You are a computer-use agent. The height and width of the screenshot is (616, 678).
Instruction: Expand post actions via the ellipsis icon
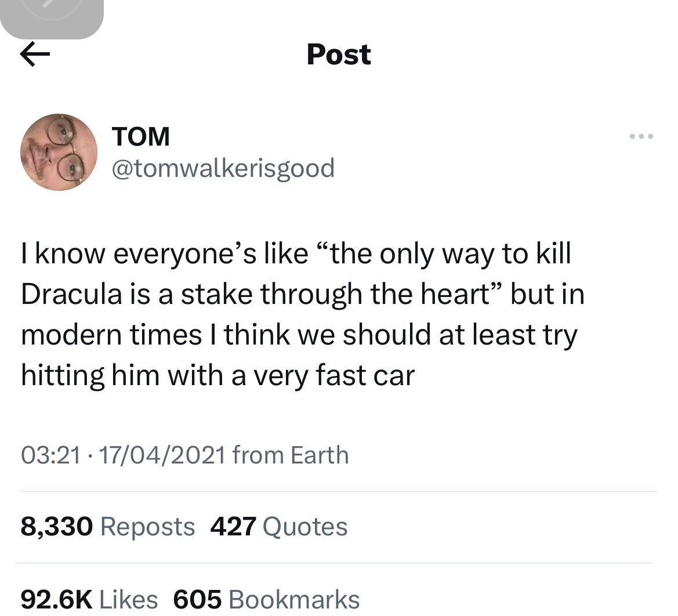tap(641, 136)
